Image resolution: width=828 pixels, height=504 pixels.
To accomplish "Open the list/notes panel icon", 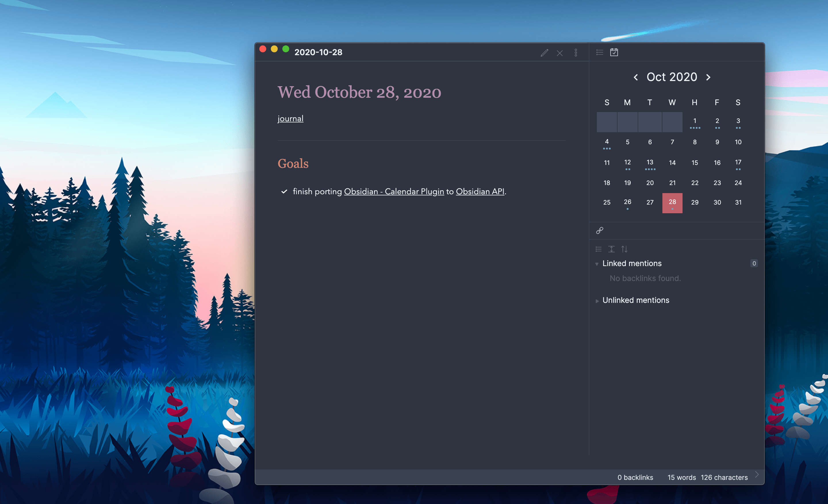I will point(600,52).
